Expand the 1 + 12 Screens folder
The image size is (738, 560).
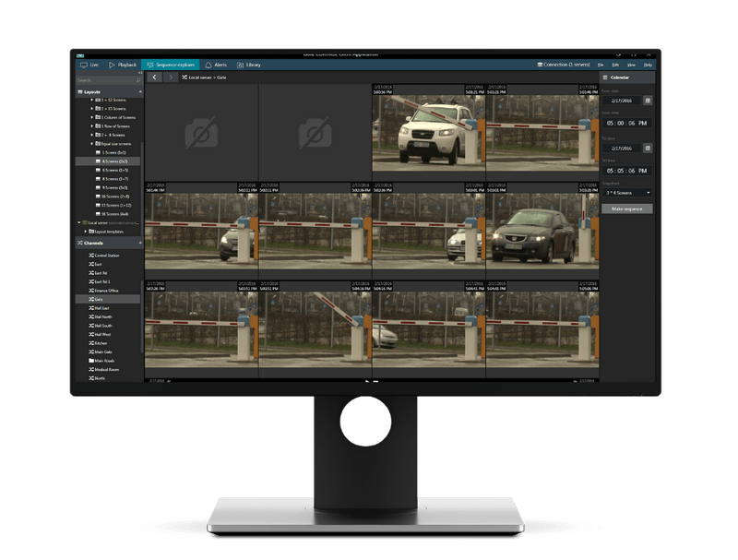point(91,101)
